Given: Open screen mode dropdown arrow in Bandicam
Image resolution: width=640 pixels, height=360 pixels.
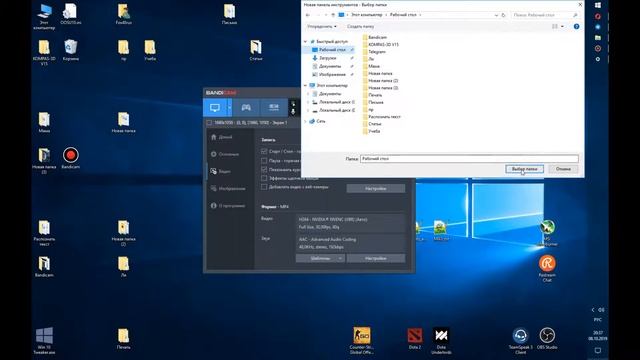Looking at the screenshot, I should (229, 108).
